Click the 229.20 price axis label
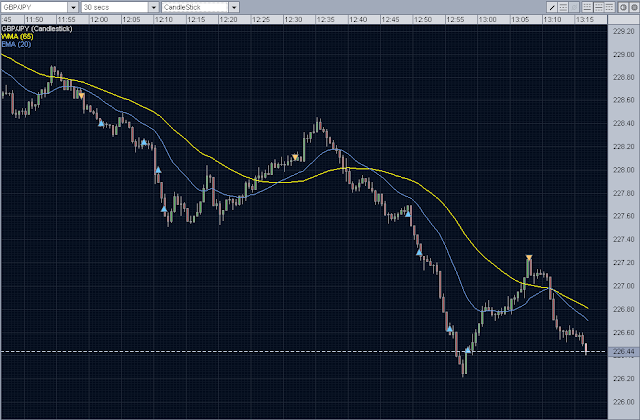This screenshot has height=420, width=640. coord(624,31)
